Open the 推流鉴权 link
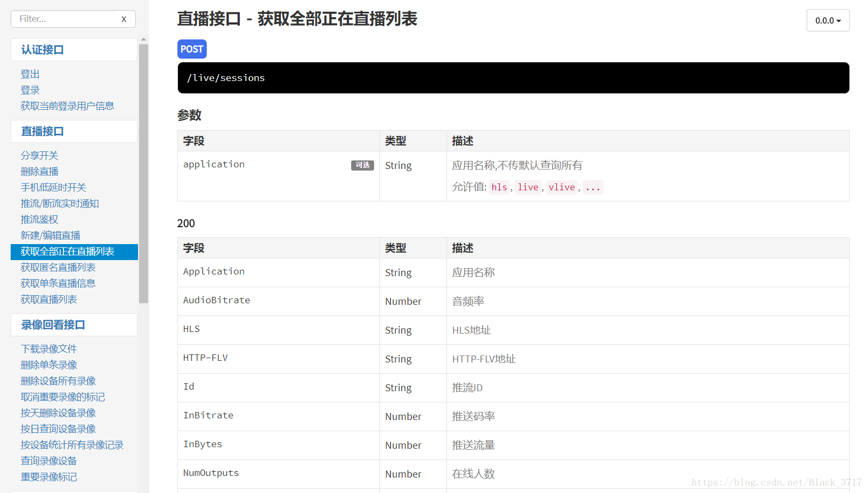Viewport: 868px width, 493px height. coord(39,220)
